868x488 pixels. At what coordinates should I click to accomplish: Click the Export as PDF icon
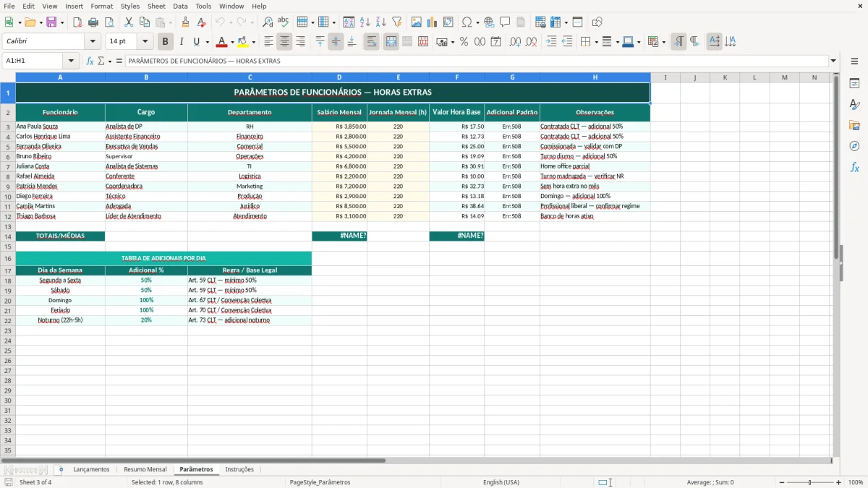click(77, 22)
